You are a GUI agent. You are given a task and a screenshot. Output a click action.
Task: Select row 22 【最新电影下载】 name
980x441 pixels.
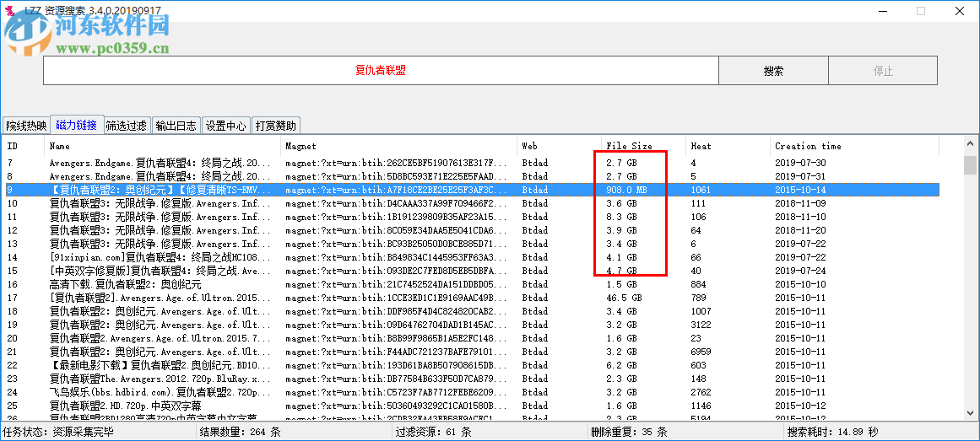coord(160,365)
